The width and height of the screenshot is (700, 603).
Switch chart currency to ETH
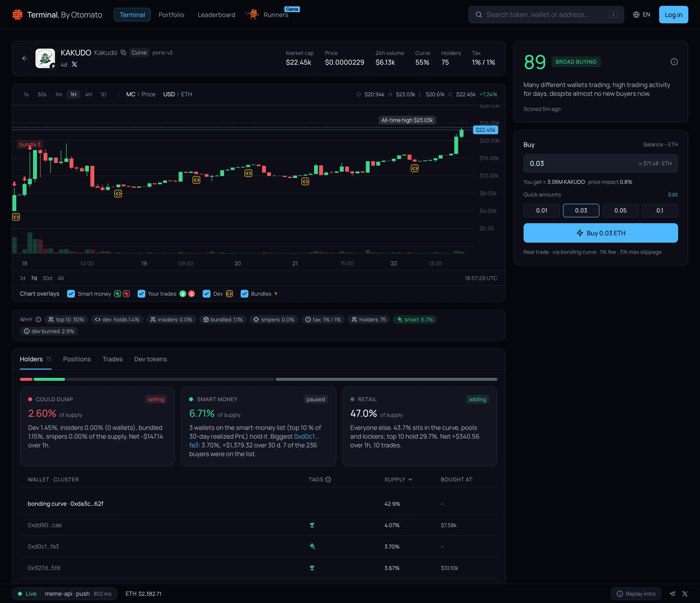point(186,94)
